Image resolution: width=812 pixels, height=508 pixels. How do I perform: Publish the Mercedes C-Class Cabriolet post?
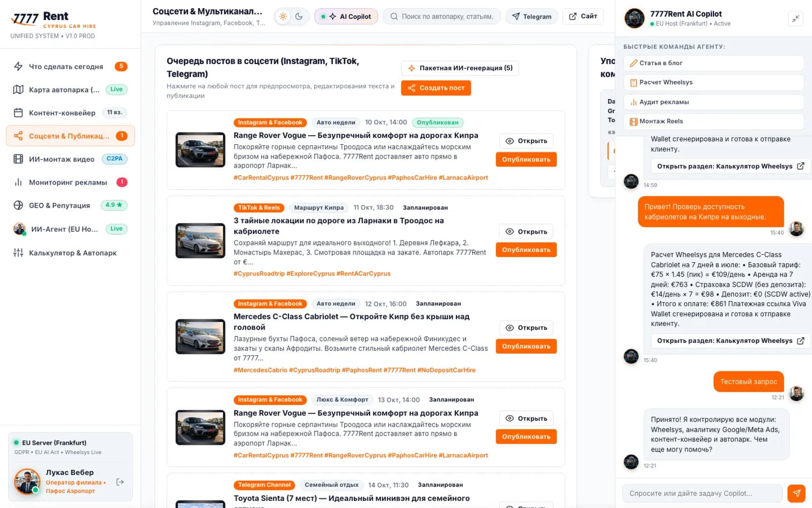(x=526, y=346)
